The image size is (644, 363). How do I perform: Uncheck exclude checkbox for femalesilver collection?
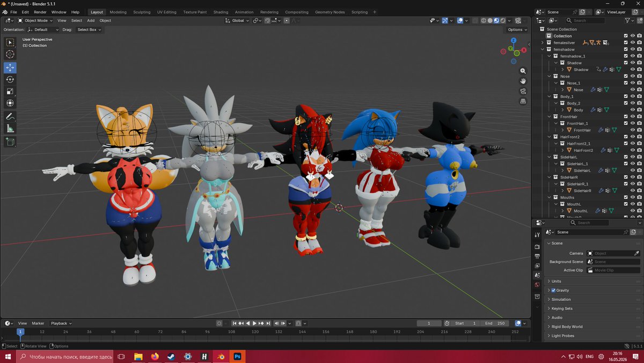[x=626, y=42]
